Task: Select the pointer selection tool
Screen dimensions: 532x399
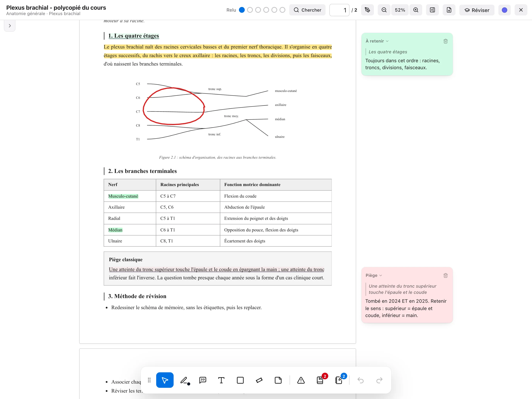Action: point(165,380)
